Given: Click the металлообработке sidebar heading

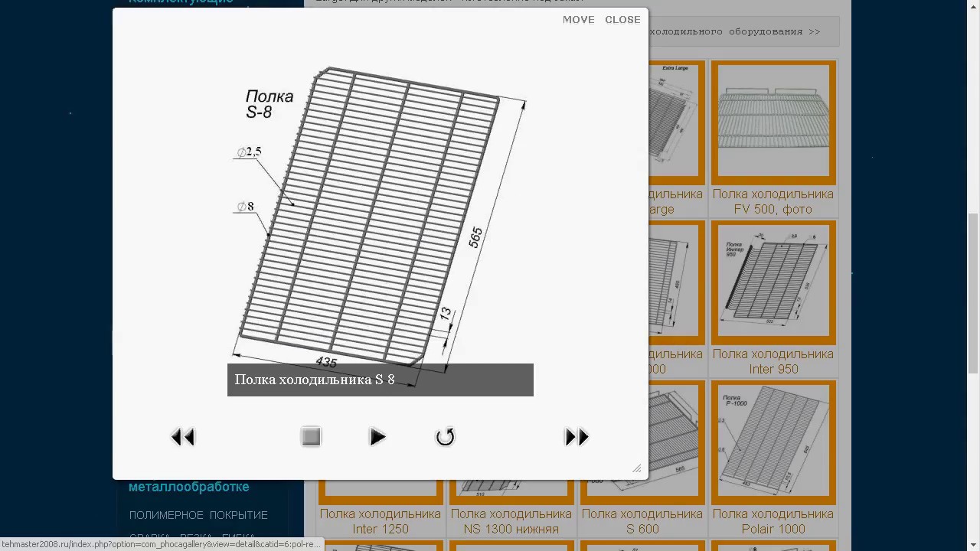Looking at the screenshot, I should tap(189, 487).
